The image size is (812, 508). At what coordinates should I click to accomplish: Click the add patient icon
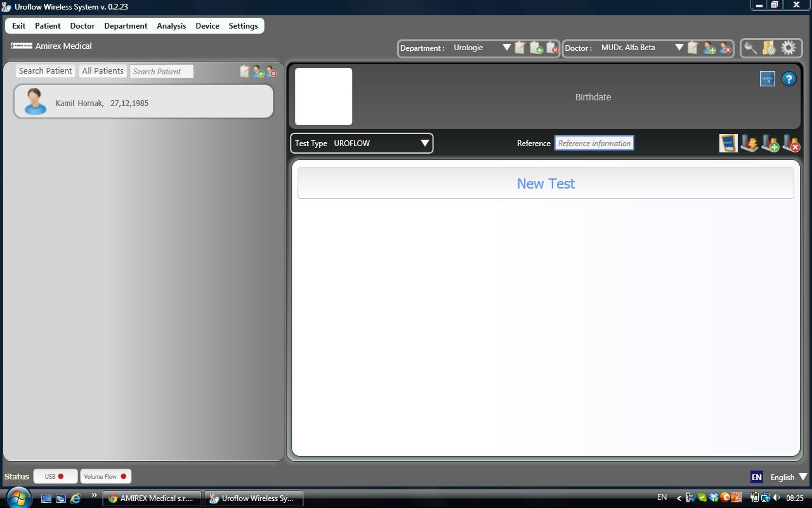click(258, 72)
